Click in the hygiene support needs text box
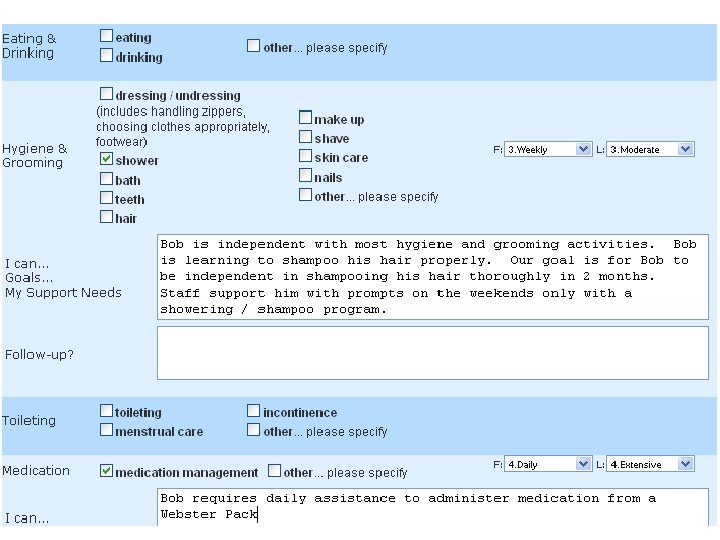This screenshot has width=720, height=540. 433,277
